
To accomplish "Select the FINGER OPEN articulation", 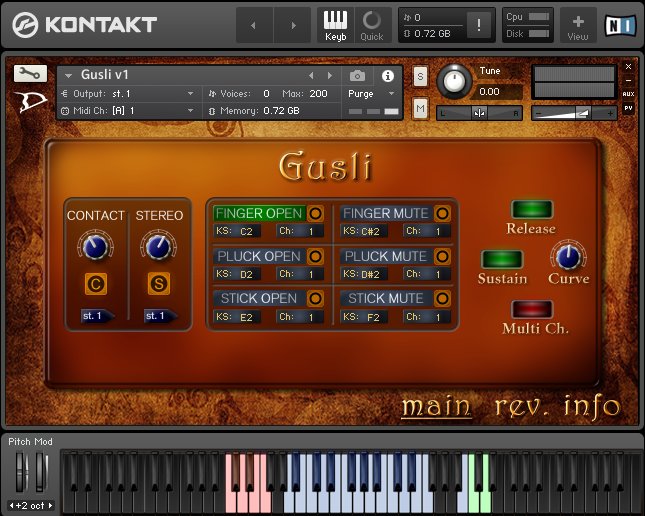I will 260,214.
